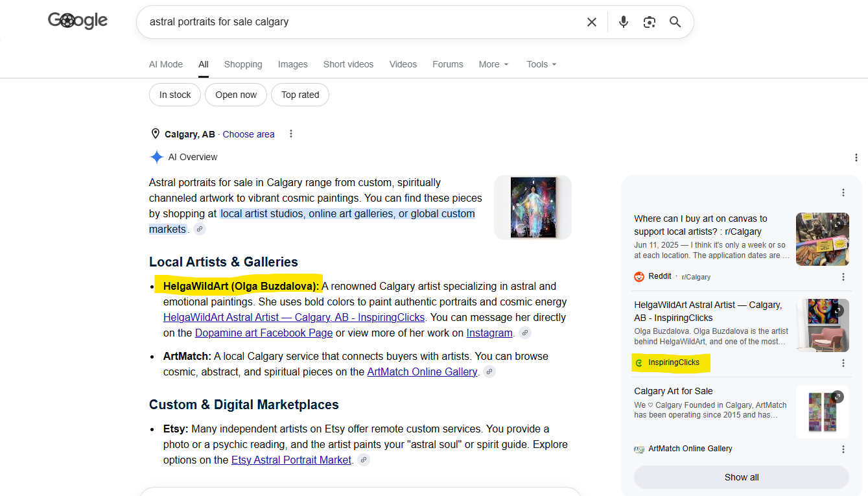Expand the More search filters dropdown
868x496 pixels.
tap(494, 64)
